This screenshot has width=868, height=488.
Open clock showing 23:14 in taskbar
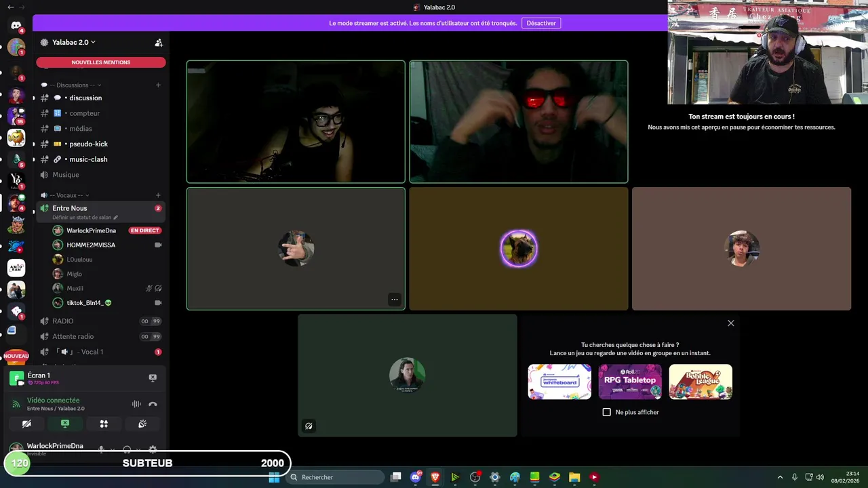pos(847,477)
